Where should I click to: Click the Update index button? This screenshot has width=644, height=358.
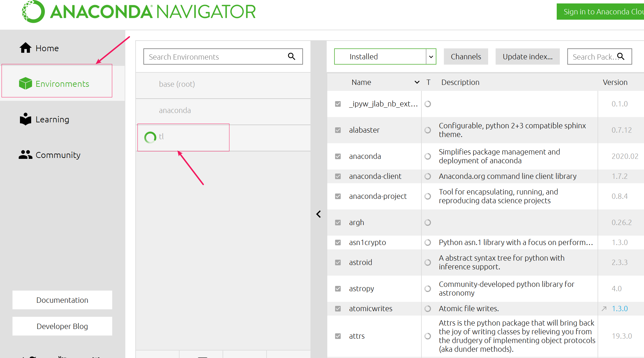(527, 56)
